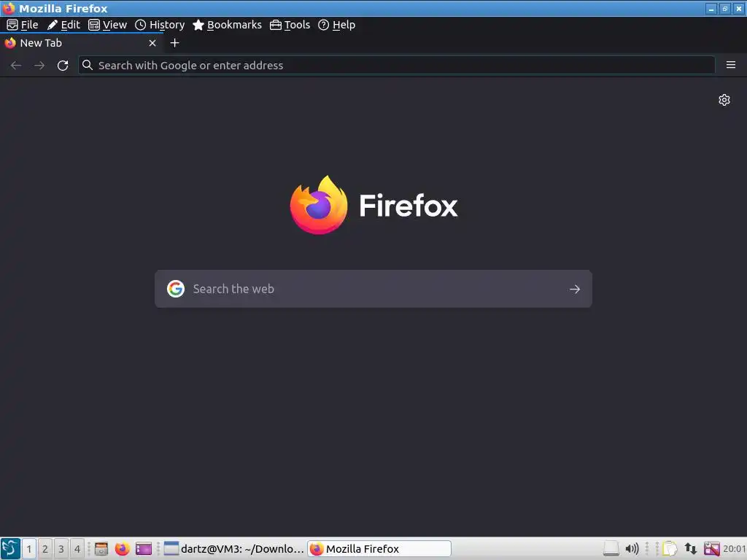
Task: Open the volume control tray icon
Action: 632,548
